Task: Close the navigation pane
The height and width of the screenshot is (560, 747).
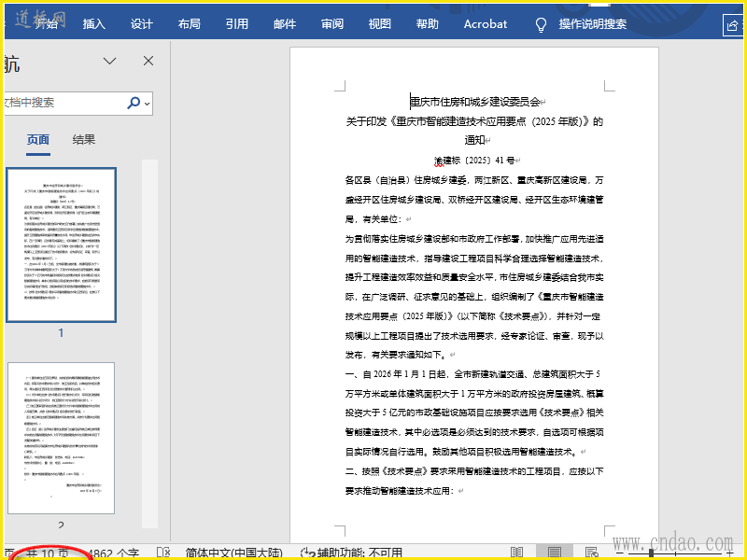Action: pyautogui.click(x=148, y=62)
